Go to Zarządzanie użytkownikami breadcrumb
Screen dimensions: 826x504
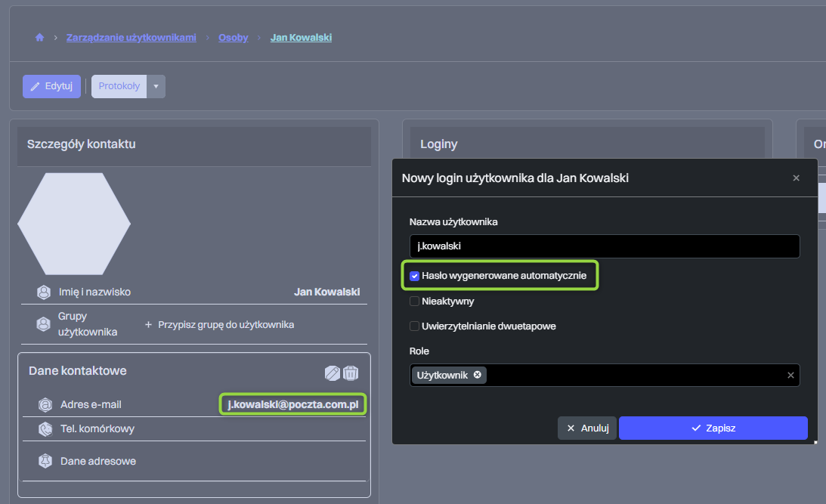(x=131, y=37)
